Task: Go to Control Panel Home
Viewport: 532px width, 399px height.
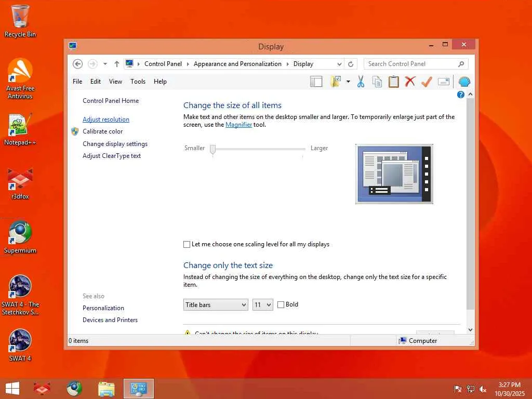Action: [x=111, y=101]
